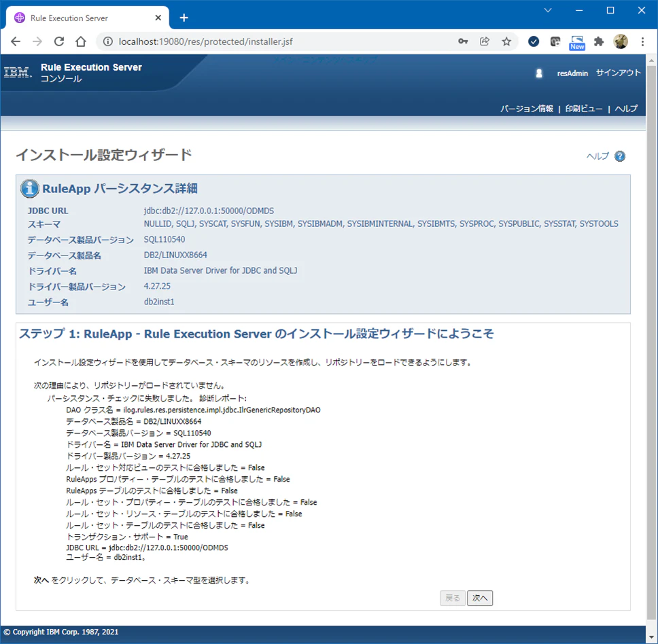Open the extension icon next to checkmark
This screenshot has width=658, height=644.
(555, 41)
